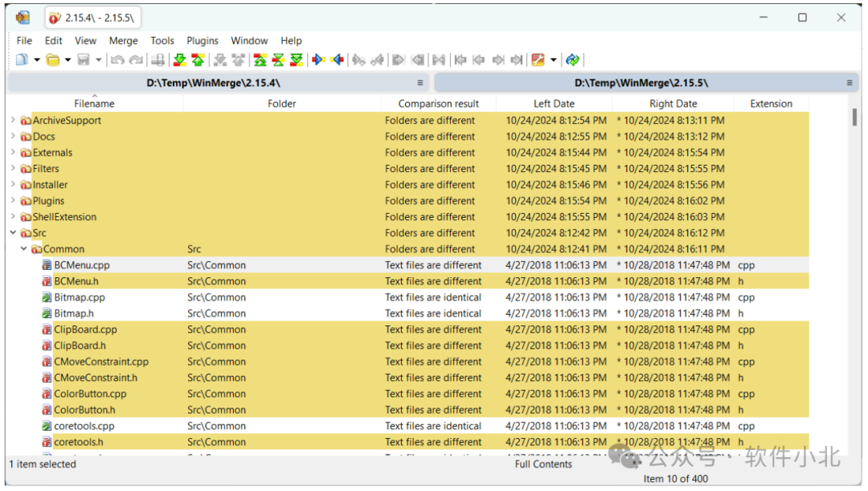868x491 pixels.
Task: Jump to Current Difference icon
Action: coord(278,59)
